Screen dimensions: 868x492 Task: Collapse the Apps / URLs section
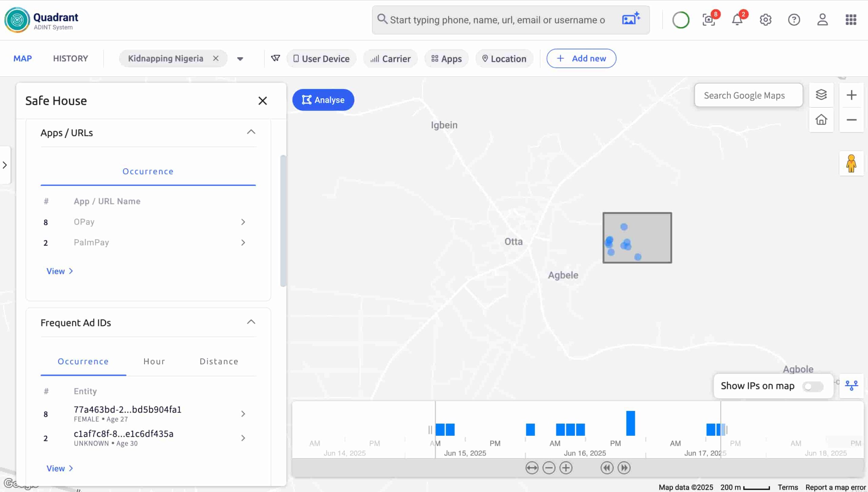click(x=251, y=132)
